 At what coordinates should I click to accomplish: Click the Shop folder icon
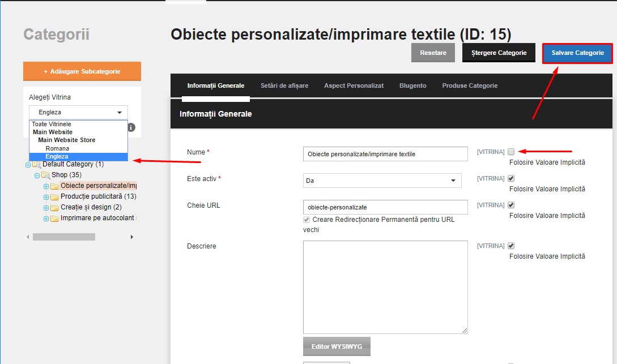pyautogui.click(x=46, y=175)
